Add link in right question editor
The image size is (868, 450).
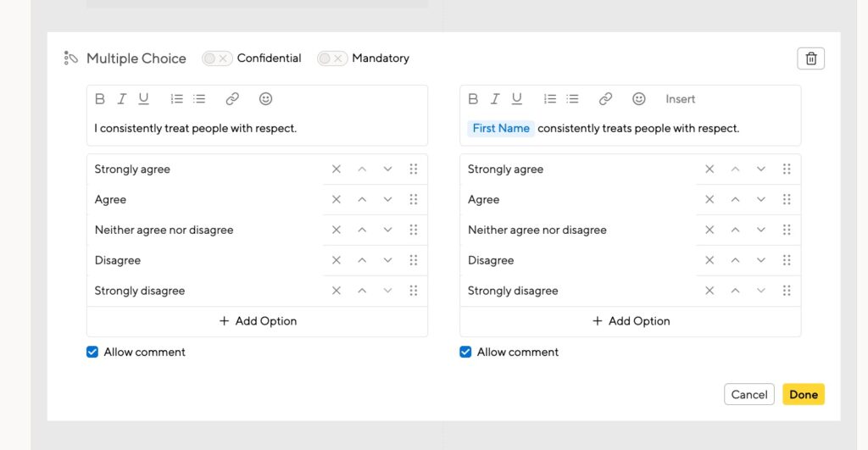pos(605,99)
